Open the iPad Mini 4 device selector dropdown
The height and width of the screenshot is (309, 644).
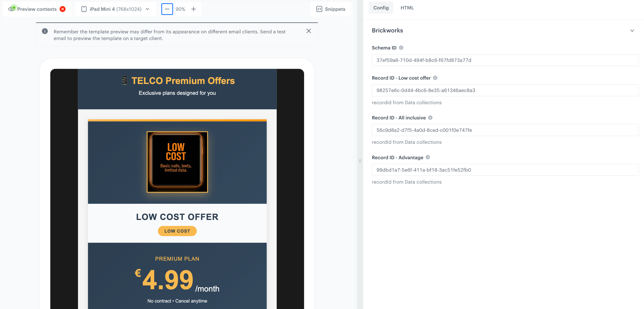pyautogui.click(x=148, y=9)
